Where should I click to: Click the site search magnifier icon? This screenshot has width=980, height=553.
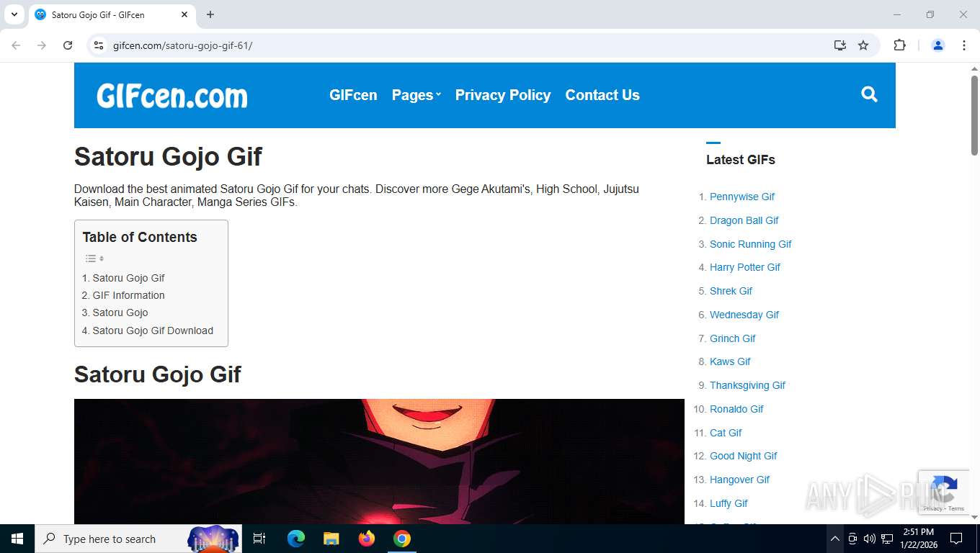(869, 94)
